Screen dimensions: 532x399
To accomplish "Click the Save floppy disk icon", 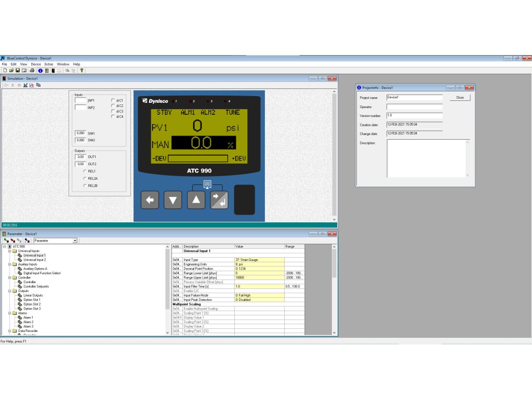I will pyautogui.click(x=18, y=71).
